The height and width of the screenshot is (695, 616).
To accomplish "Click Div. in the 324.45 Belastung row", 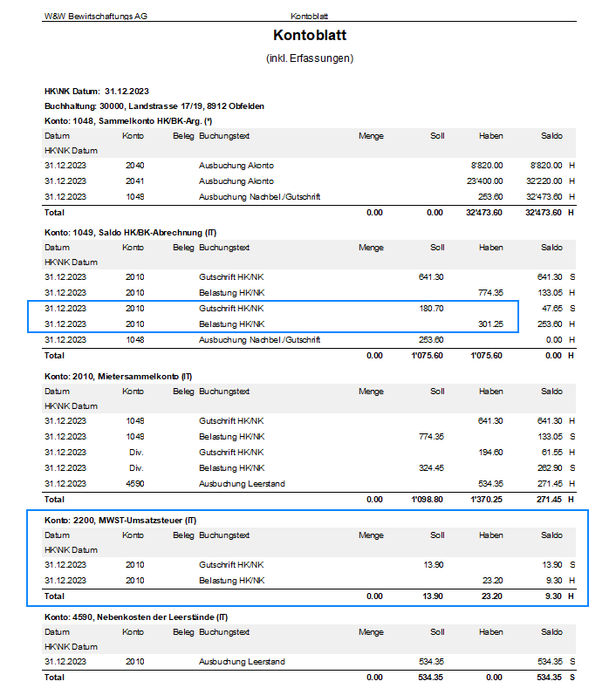I will click(x=136, y=468).
